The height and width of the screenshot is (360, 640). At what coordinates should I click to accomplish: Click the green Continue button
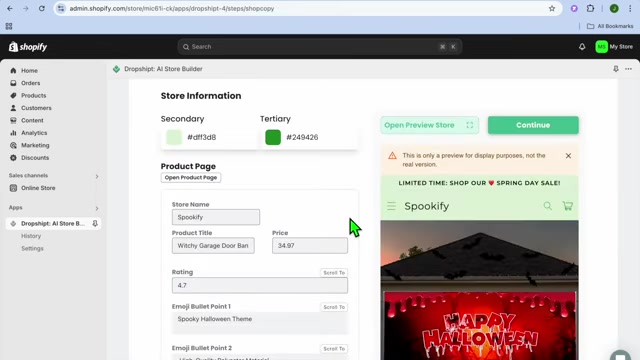click(x=533, y=125)
